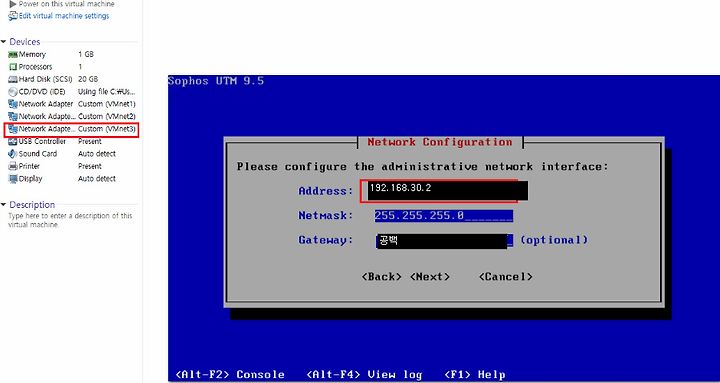This screenshot has height=383, width=720.
Task: Click the Hard Disk (SCSI) icon
Action: pyautogui.click(x=13, y=79)
